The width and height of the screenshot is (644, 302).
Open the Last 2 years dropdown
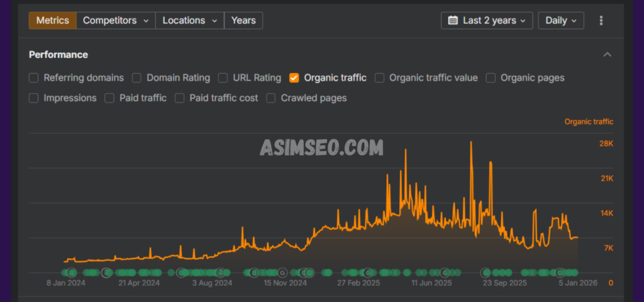pyautogui.click(x=487, y=20)
